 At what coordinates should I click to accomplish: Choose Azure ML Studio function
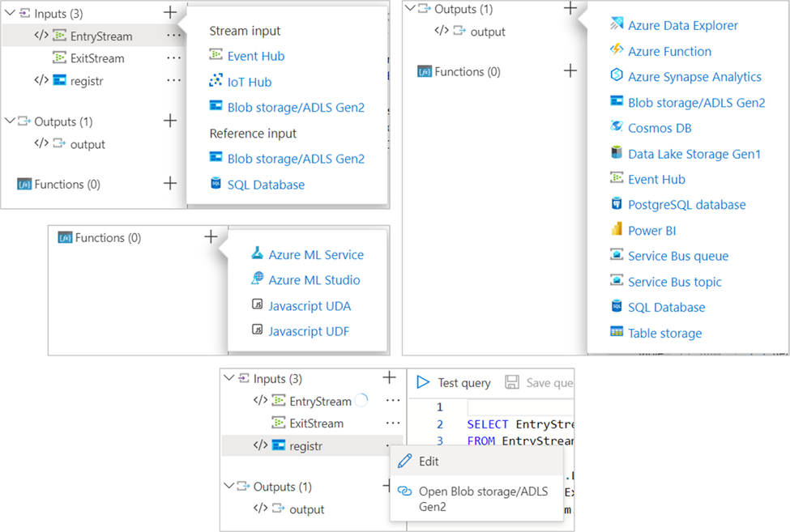[314, 280]
